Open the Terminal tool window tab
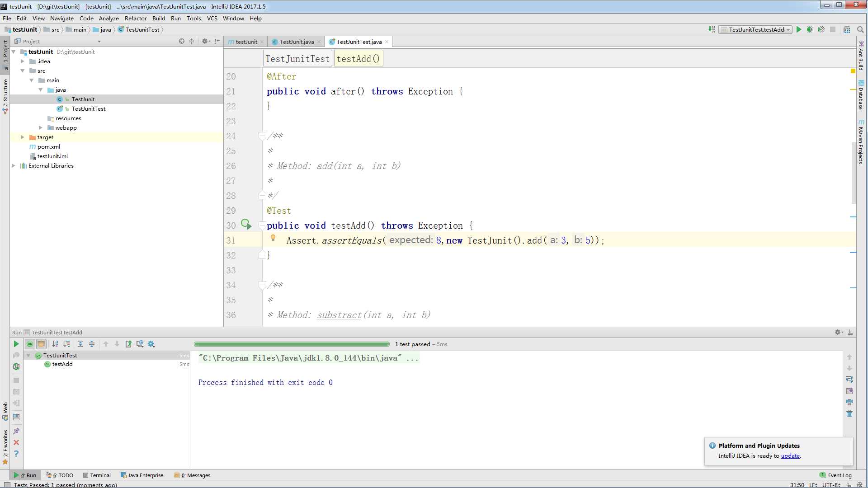 click(x=97, y=475)
